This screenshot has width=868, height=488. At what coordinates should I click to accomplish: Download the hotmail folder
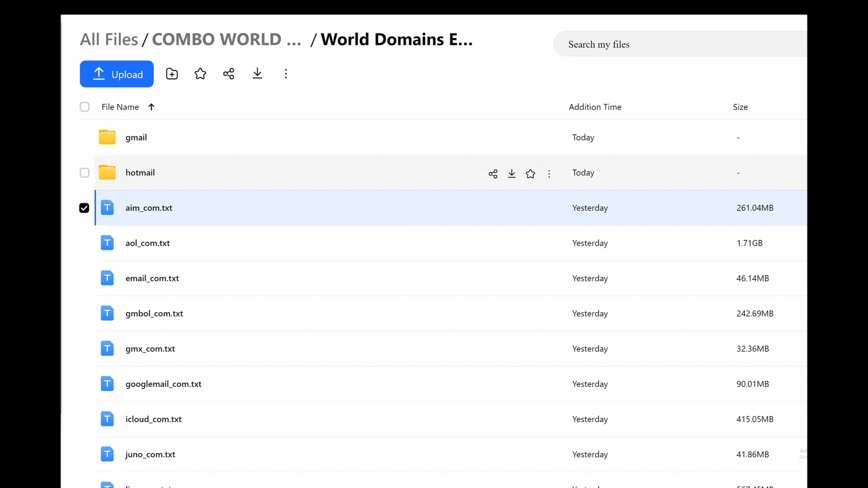(x=512, y=174)
